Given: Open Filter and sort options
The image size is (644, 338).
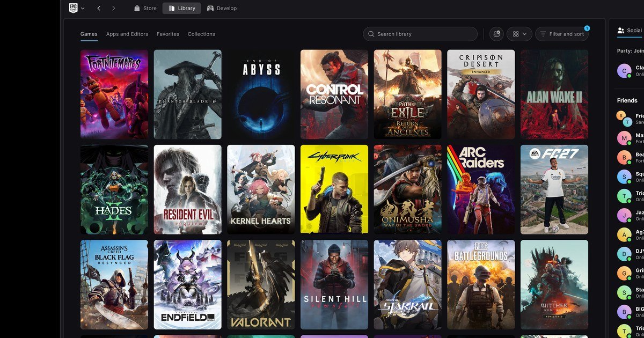Looking at the screenshot, I should click(562, 34).
